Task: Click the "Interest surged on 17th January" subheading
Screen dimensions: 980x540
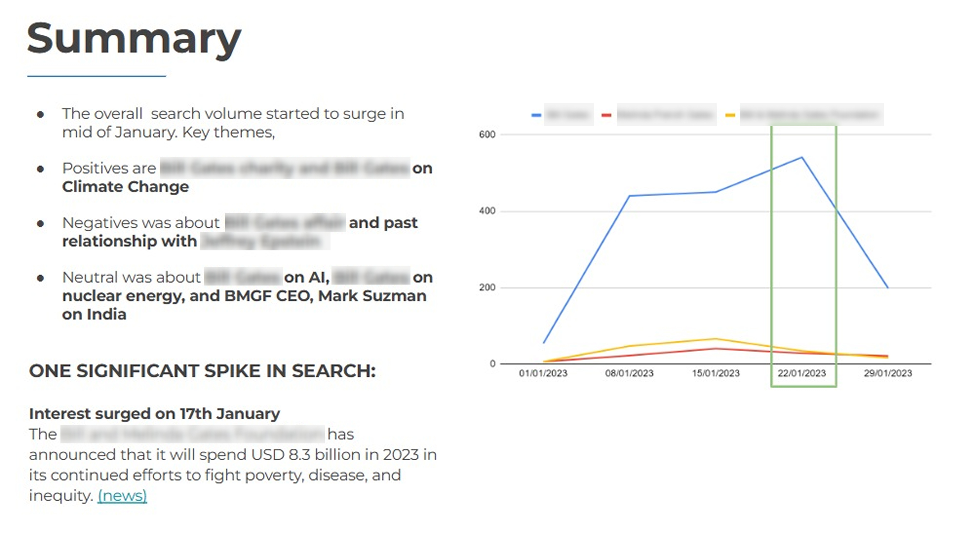Action: 154,414
